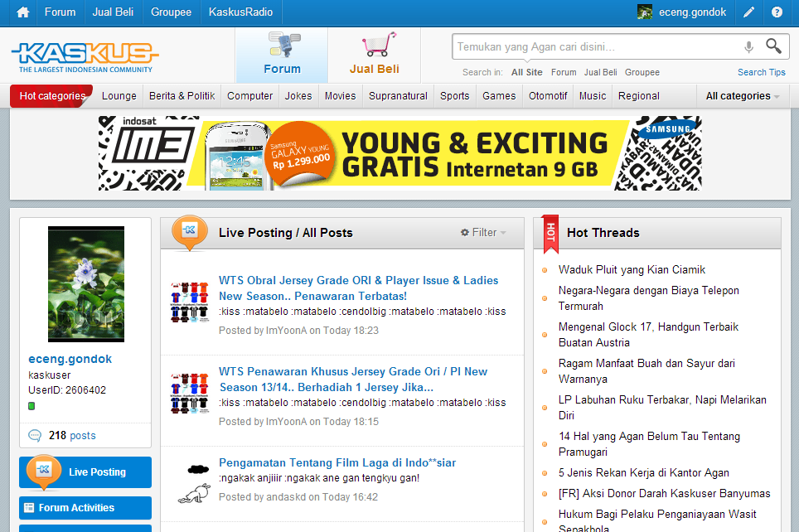Image resolution: width=799 pixels, height=532 pixels.
Task: Open the Supranatural category
Action: pyautogui.click(x=398, y=96)
